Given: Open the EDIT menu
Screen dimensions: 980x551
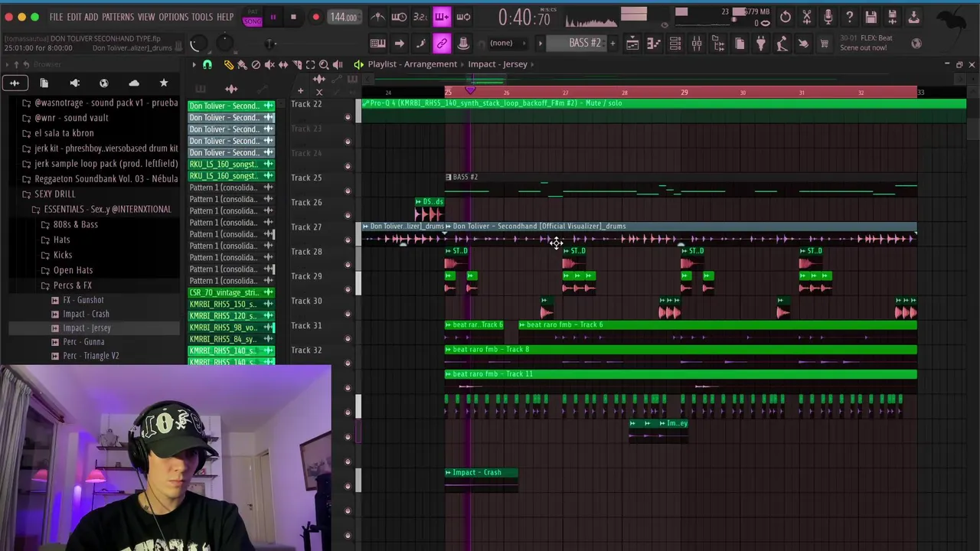Looking at the screenshot, I should (73, 17).
